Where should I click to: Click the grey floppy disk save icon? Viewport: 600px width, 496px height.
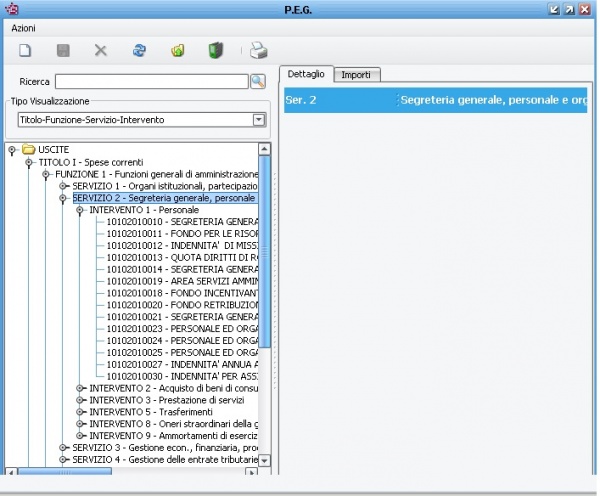click(x=63, y=50)
